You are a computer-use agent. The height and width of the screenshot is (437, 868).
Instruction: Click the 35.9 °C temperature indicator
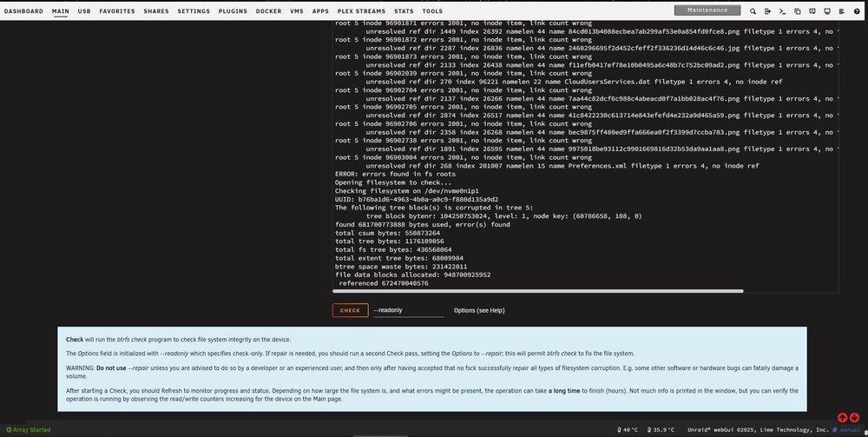click(x=661, y=430)
